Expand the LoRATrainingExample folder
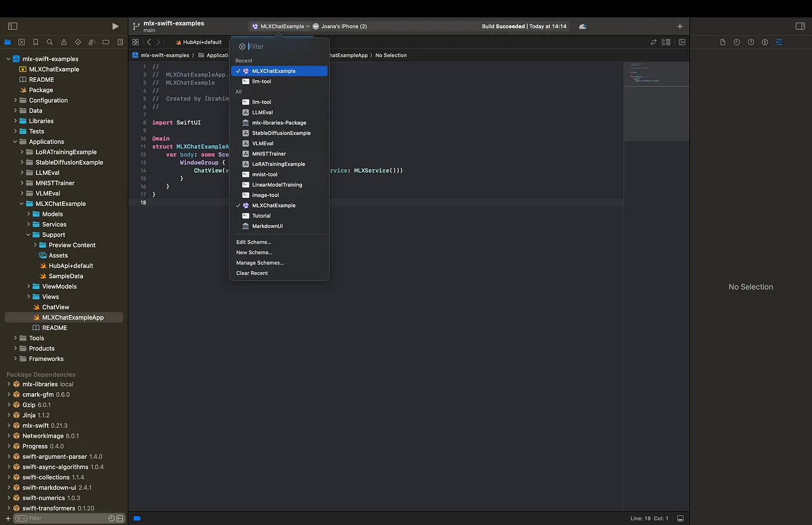This screenshot has width=812, height=525. coord(22,152)
